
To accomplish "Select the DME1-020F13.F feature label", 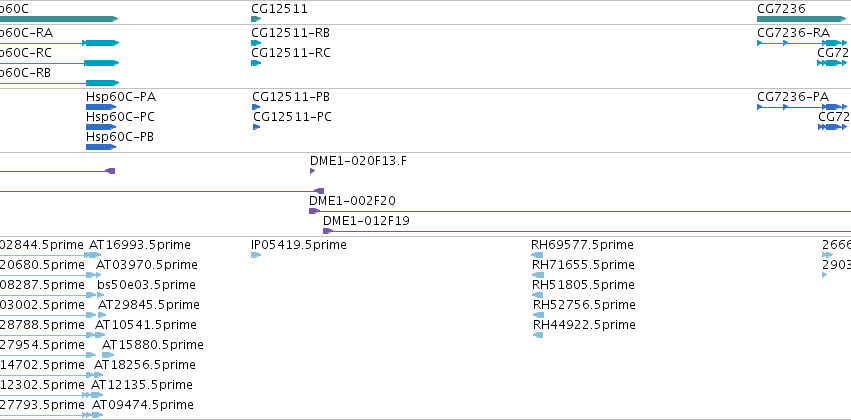I will click(x=358, y=161).
